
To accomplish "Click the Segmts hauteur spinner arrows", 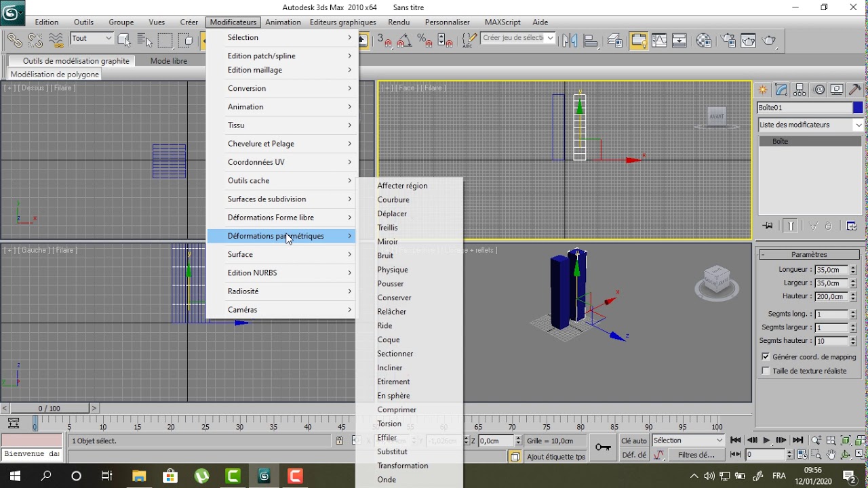I will point(853,341).
